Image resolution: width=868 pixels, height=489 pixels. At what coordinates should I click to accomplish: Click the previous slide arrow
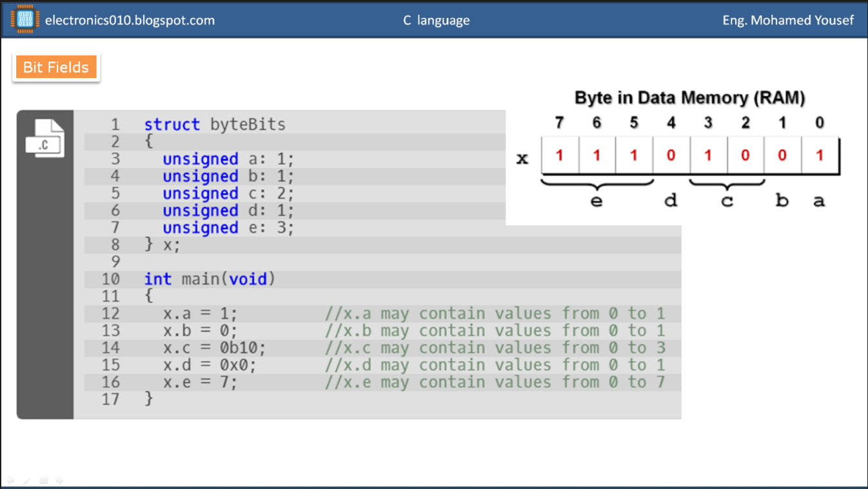tap(10, 481)
